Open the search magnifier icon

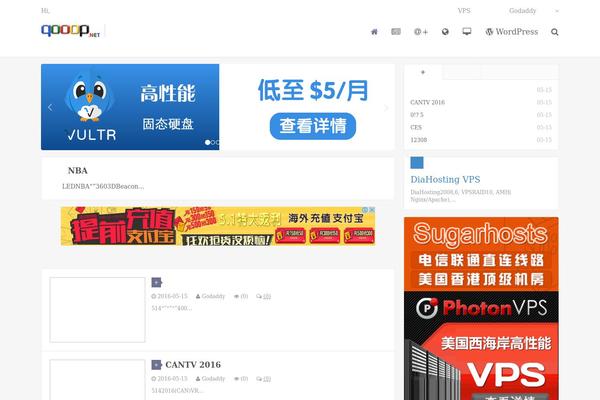pyautogui.click(x=554, y=32)
